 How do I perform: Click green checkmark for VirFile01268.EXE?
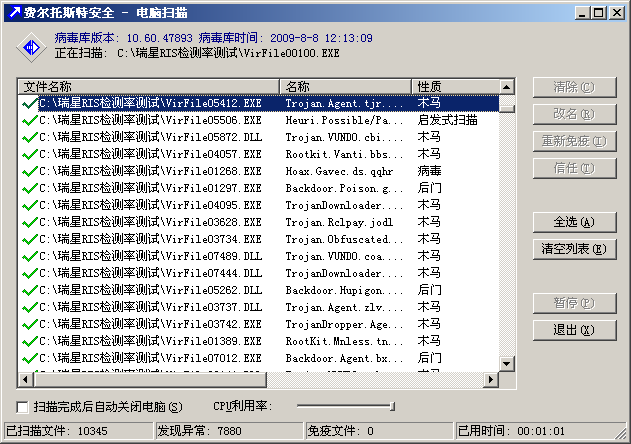[x=30, y=171]
